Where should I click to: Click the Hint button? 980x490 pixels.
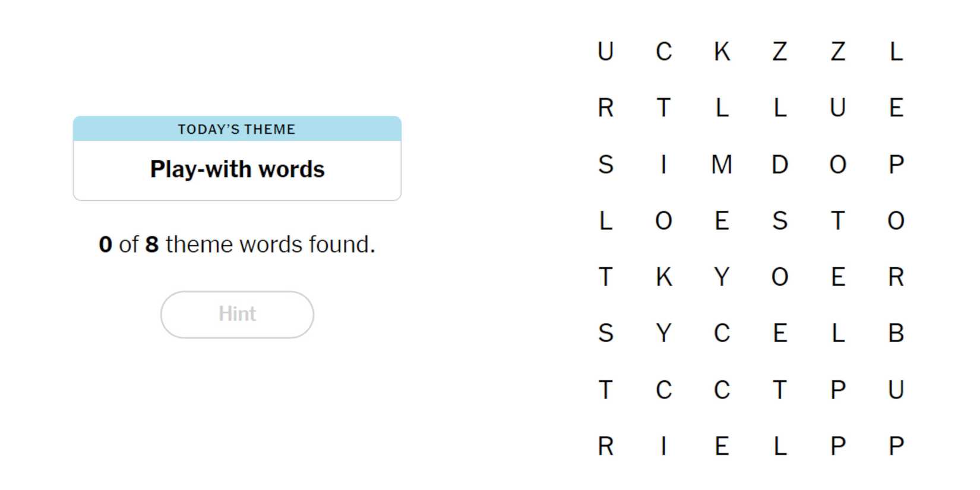(237, 314)
